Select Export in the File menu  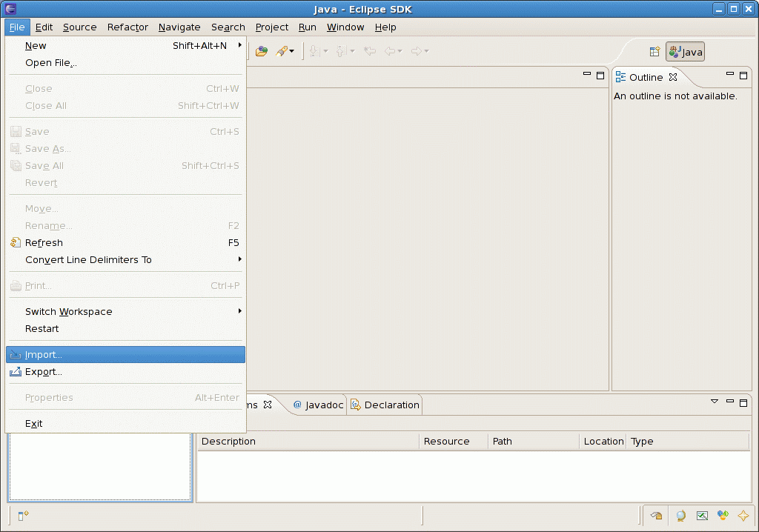pos(44,372)
